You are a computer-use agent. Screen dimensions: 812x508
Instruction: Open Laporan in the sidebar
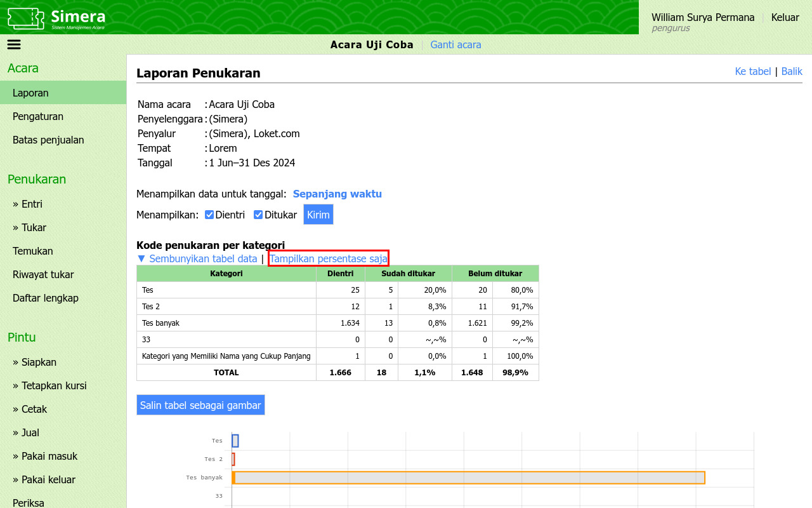[63, 93]
